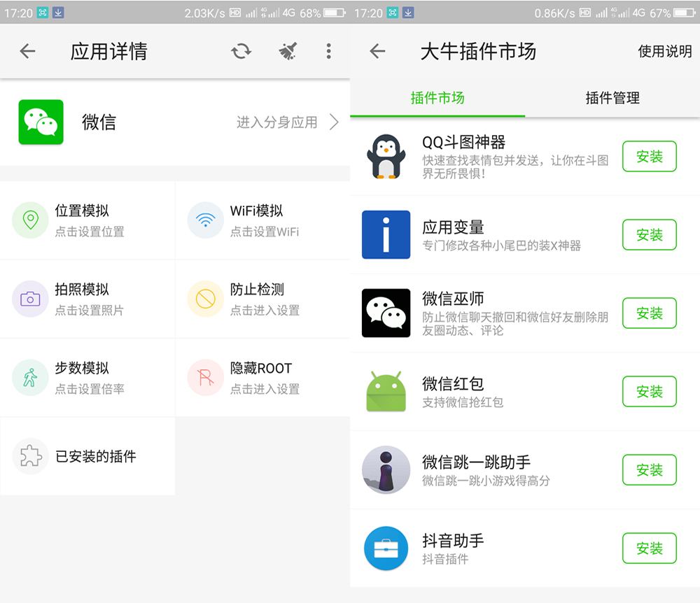The height and width of the screenshot is (603, 700).
Task: Install 微信跳一跳助手 plugin
Action: [650, 469]
